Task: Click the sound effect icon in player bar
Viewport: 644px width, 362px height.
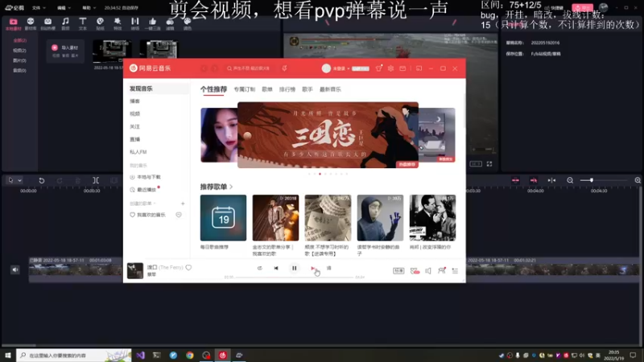Action: coord(415,271)
